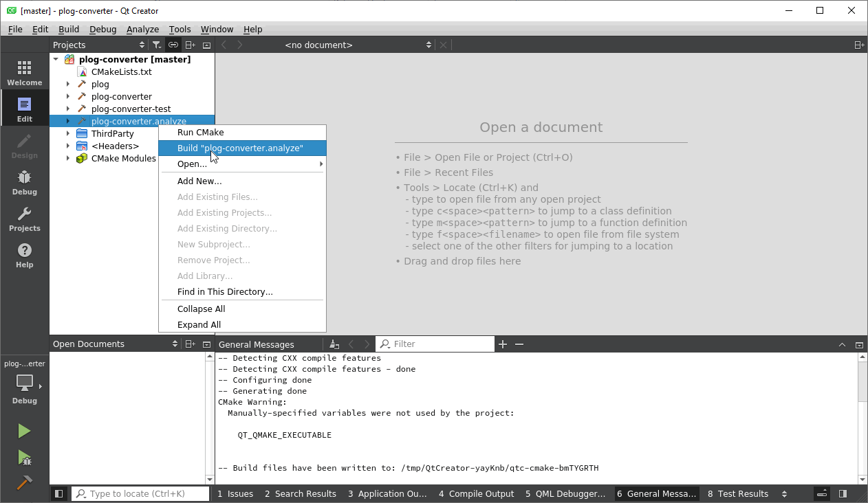
Task: Open the File menu
Action: (x=15, y=29)
